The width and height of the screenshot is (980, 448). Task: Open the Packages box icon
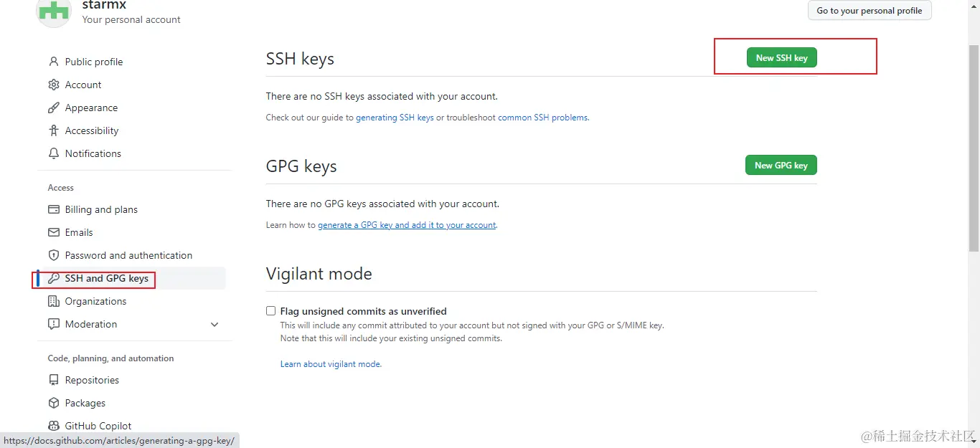click(x=54, y=403)
